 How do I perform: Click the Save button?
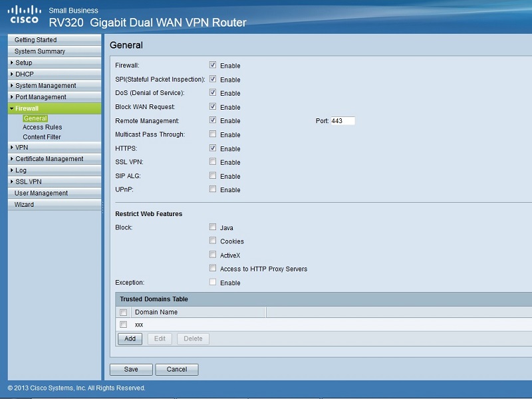[131, 370]
